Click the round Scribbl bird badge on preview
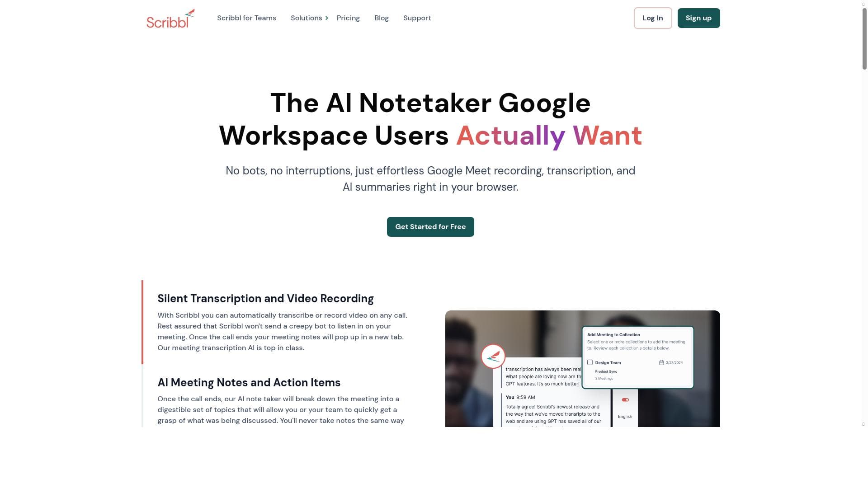 [493, 357]
